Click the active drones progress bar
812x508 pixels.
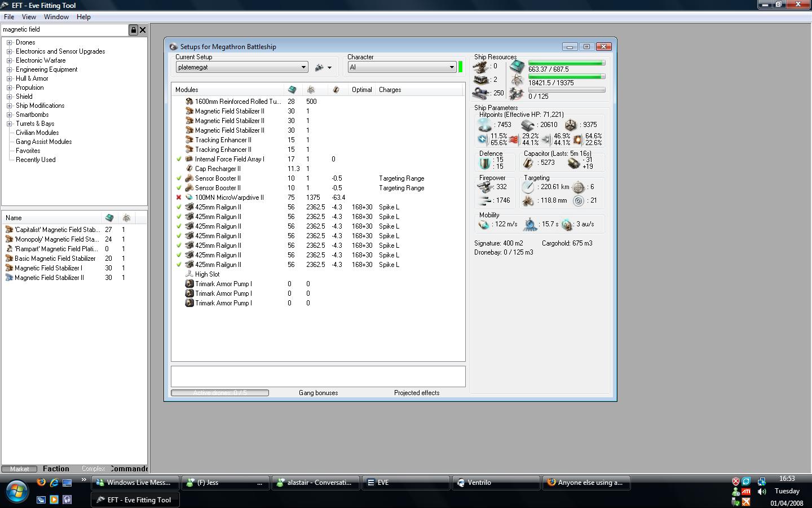[220, 393]
